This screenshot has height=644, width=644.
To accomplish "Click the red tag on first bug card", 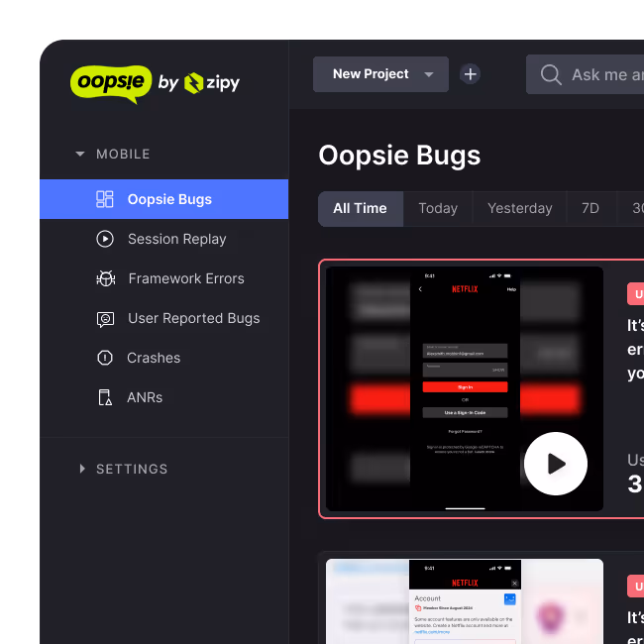I will [x=635, y=294].
